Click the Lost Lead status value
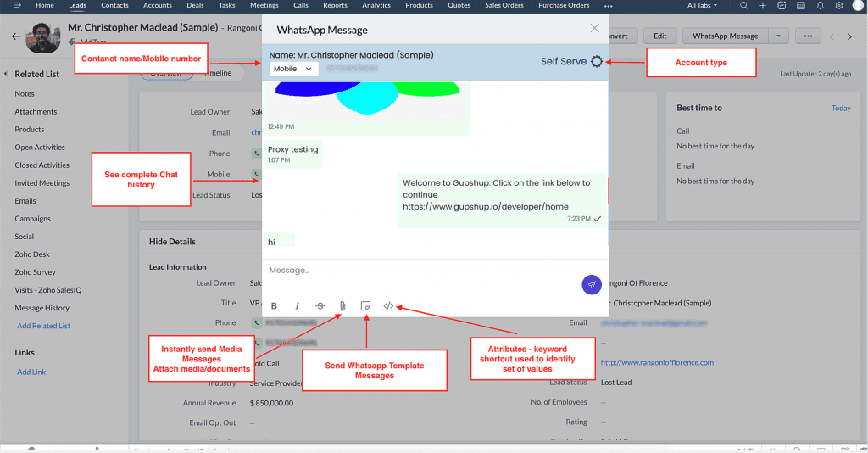The height and width of the screenshot is (453, 868). [x=616, y=382]
